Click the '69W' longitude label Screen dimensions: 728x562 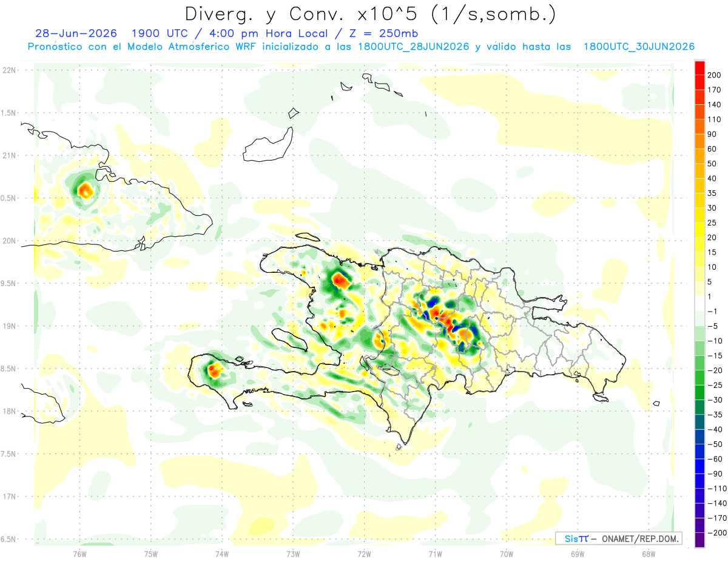tap(577, 554)
